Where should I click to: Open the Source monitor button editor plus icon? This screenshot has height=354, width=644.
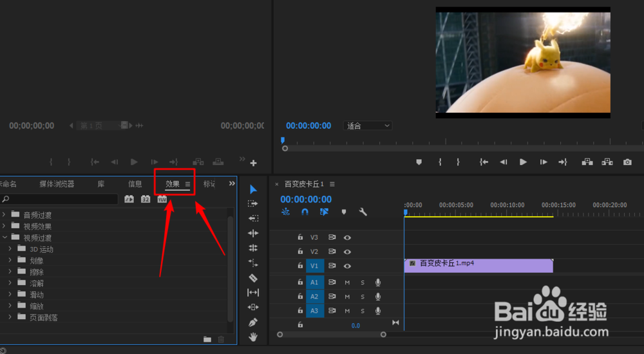tap(253, 163)
